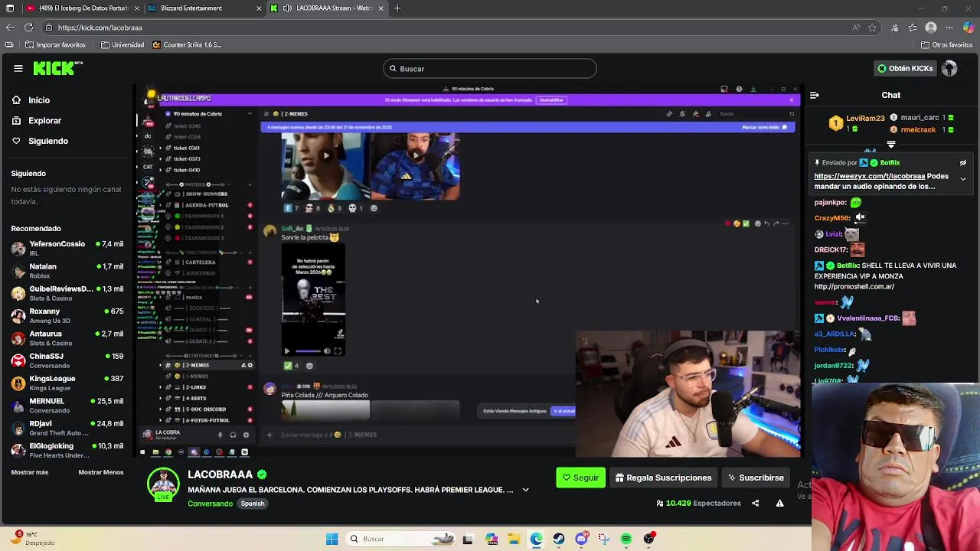Open Task View on the taskbar
The image size is (980, 551).
[x=468, y=539]
